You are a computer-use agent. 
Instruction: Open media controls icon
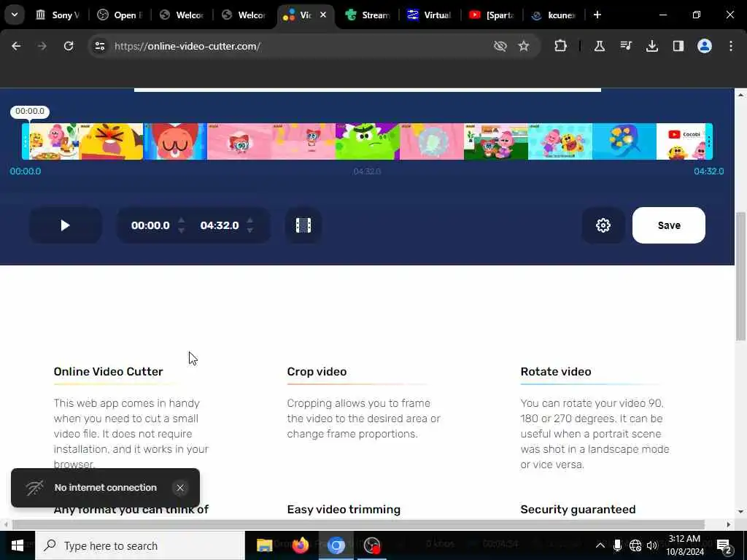click(x=626, y=46)
